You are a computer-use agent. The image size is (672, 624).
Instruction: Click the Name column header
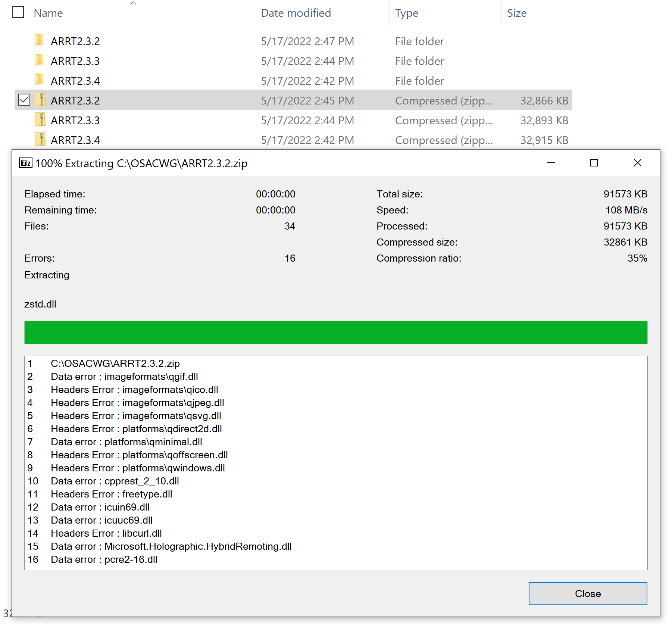click(48, 13)
